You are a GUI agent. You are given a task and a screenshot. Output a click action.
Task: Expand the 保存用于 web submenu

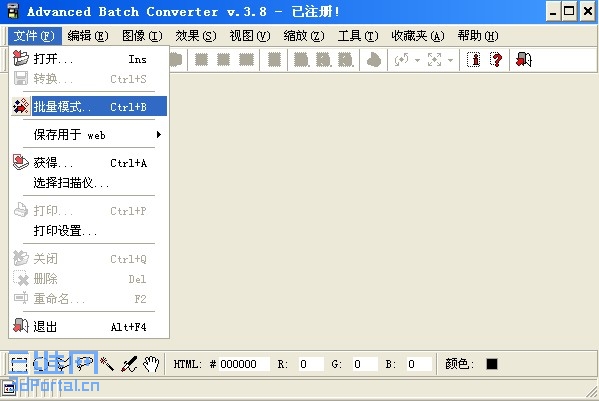[89, 134]
